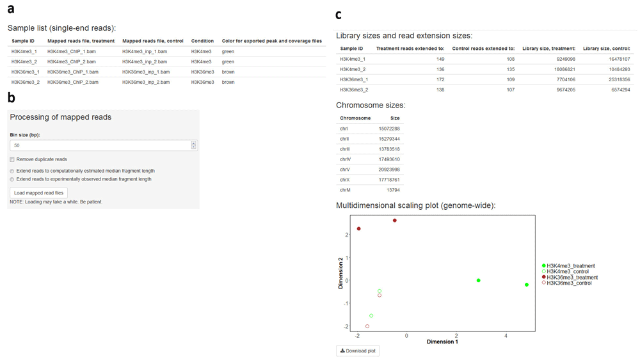Click control library size 25318356

pos(619,79)
